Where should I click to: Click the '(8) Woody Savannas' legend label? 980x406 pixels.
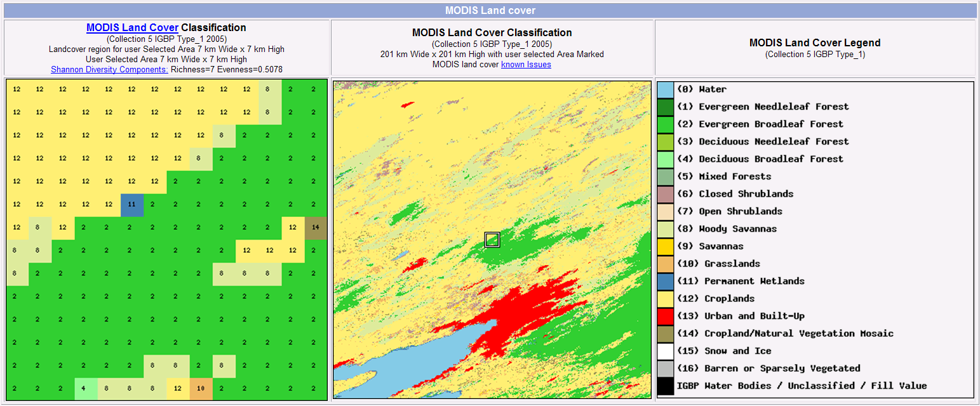(x=727, y=229)
